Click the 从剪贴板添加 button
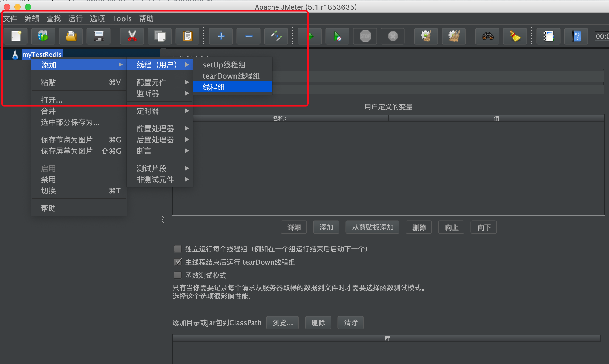The width and height of the screenshot is (609, 364). [372, 227]
